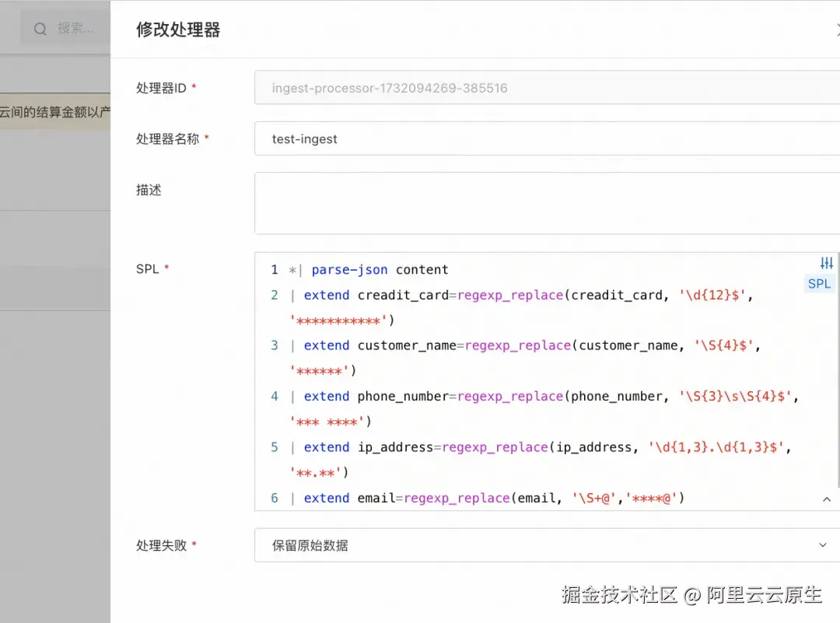
Task: Click line number 6 in the SPL editor
Action: 274,498
